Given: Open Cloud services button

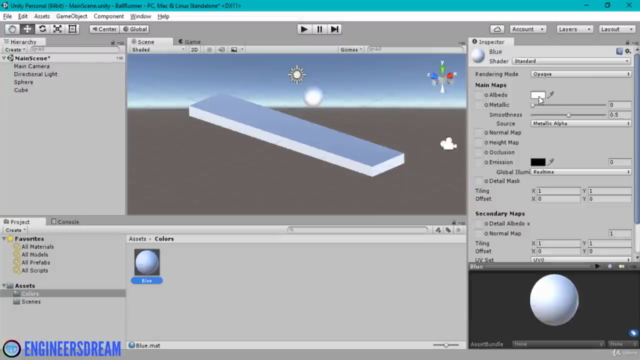Looking at the screenshot, I should 497,29.
